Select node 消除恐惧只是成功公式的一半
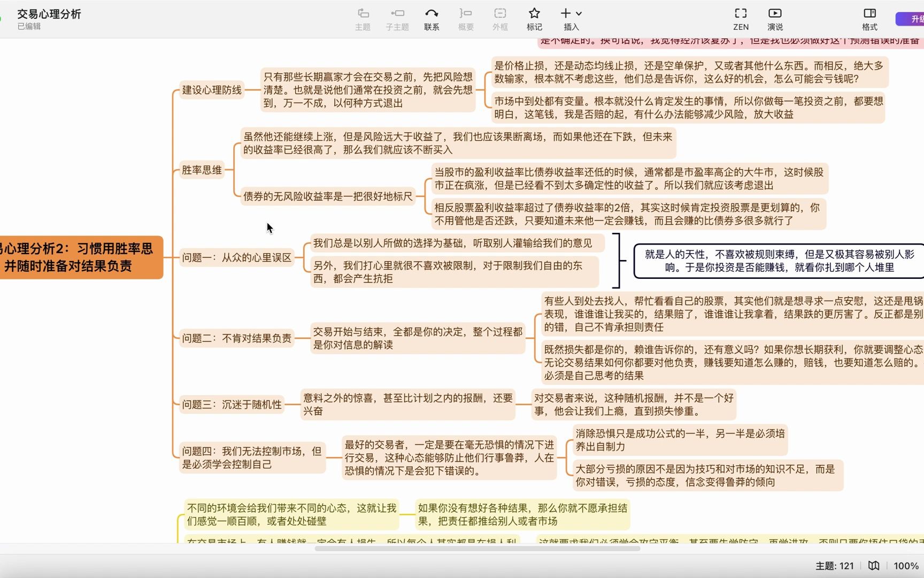Image resolution: width=924 pixels, height=578 pixels. pos(680,440)
